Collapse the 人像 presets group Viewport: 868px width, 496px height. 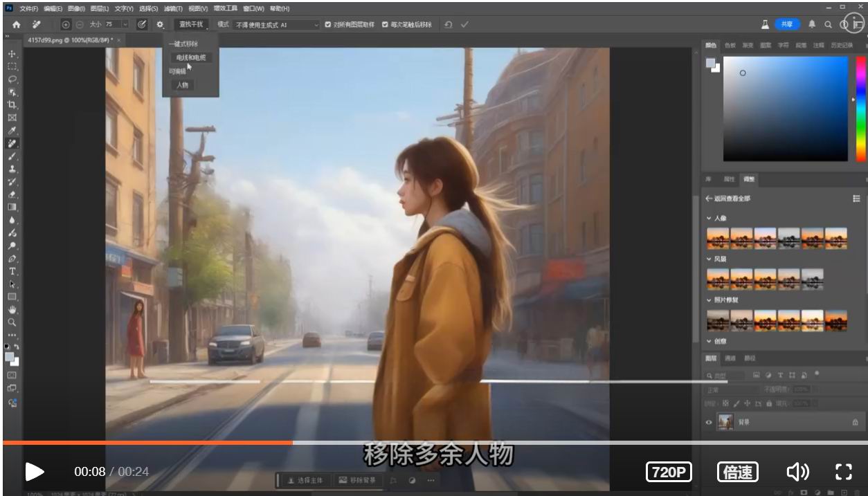709,219
